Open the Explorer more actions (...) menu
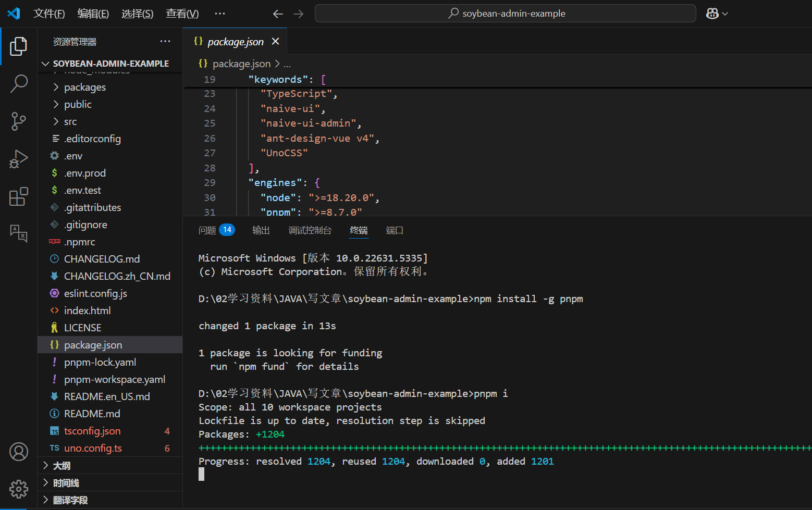The height and width of the screenshot is (510, 812). pyautogui.click(x=165, y=41)
